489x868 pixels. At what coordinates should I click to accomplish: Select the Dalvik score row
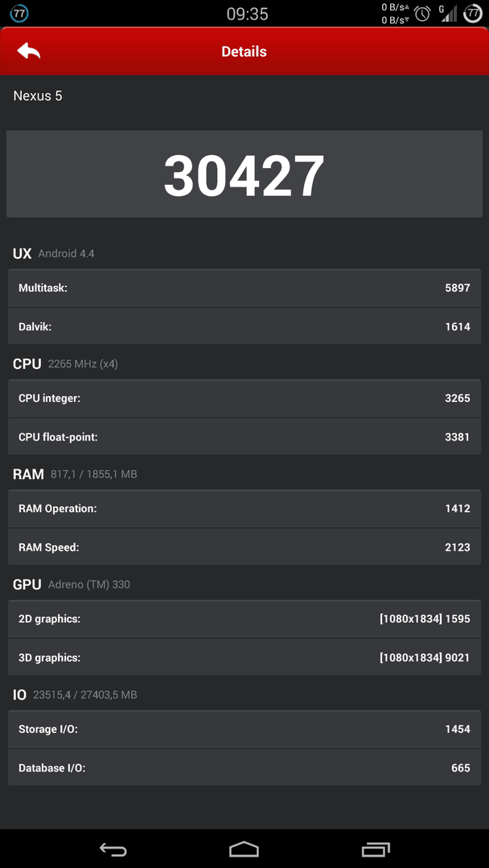point(244,326)
